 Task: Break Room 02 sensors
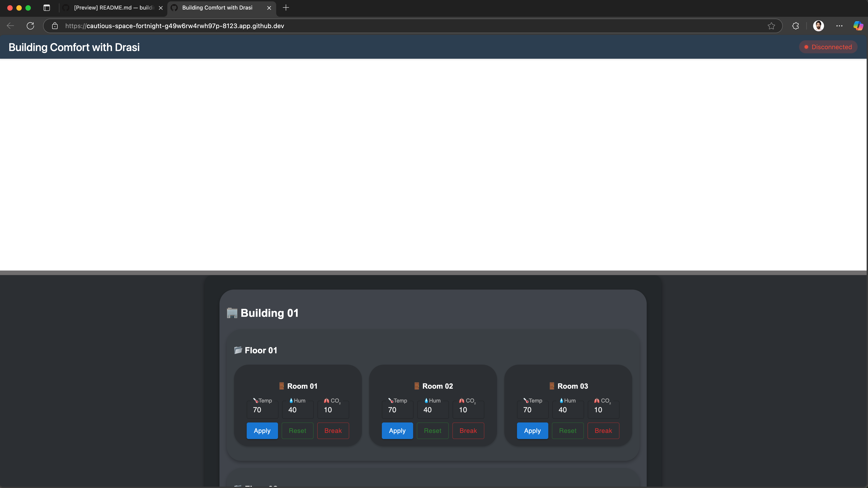click(468, 430)
